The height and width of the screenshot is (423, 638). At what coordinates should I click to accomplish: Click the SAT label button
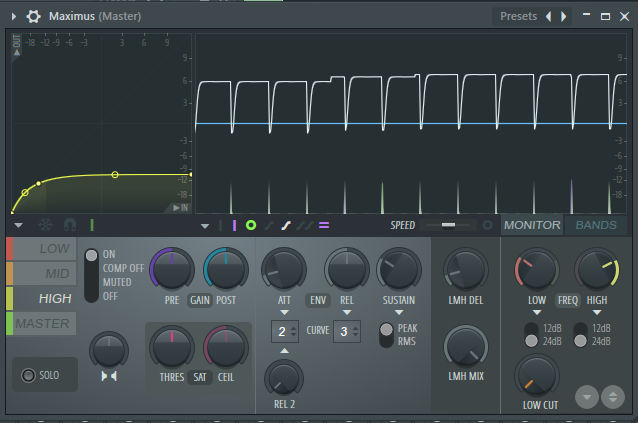200,377
